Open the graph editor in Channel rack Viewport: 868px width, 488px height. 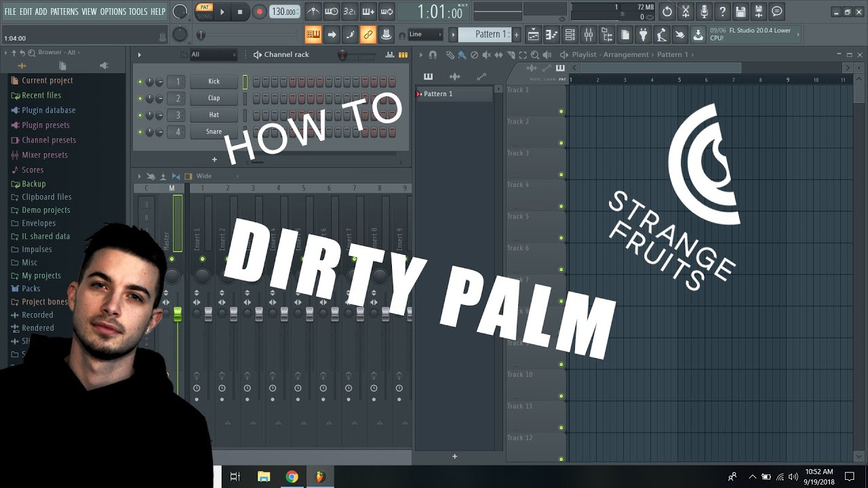coord(390,55)
